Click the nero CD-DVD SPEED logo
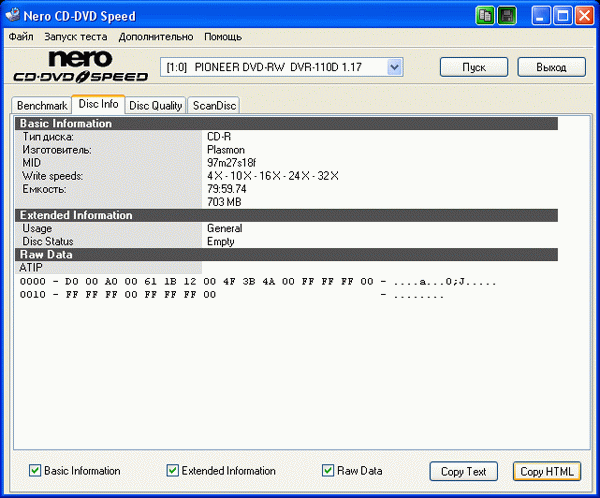The width and height of the screenshot is (600, 498). click(80, 67)
